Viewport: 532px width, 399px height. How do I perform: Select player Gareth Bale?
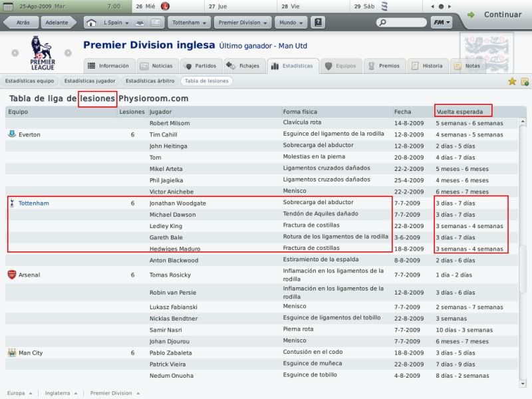point(166,237)
